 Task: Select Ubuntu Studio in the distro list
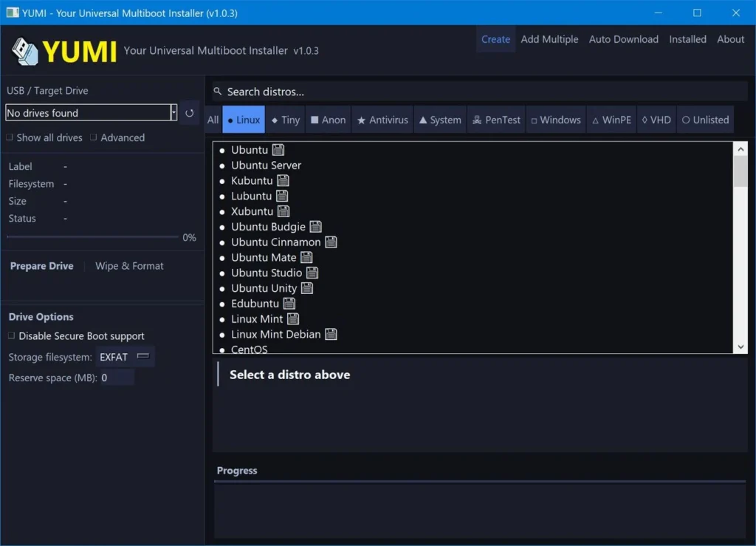pos(267,273)
